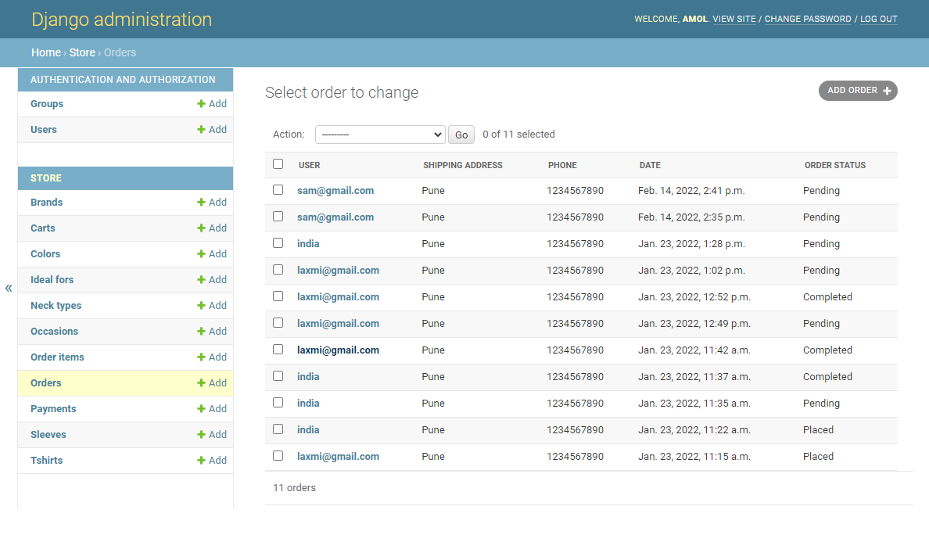Image resolution: width=929 pixels, height=560 pixels.
Task: Open Occasions in the sidebar
Action: [x=55, y=332]
